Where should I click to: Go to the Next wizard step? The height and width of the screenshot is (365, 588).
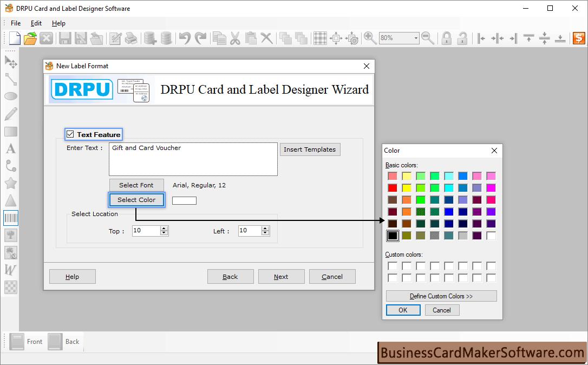[281, 277]
